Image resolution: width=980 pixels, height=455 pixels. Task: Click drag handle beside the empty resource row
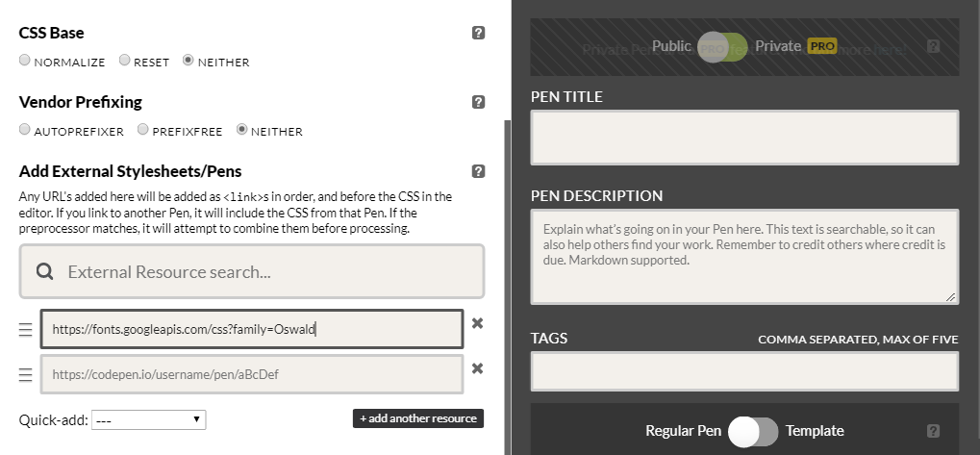[x=26, y=374]
